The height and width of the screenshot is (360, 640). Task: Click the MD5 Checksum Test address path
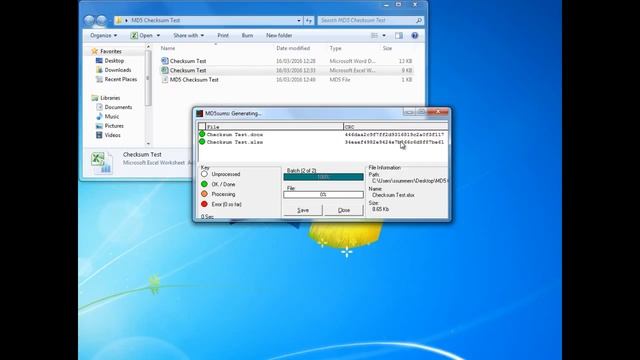point(156,20)
